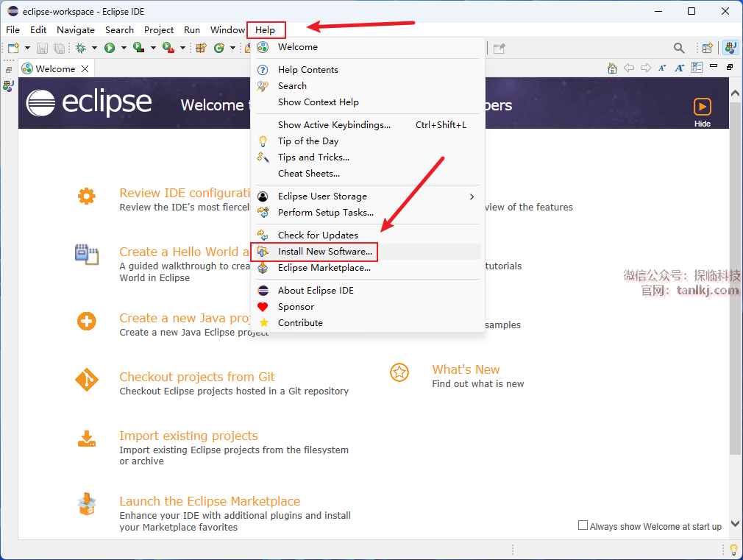Click the Welcome Home icon
The width and height of the screenshot is (743, 560).
pos(612,68)
